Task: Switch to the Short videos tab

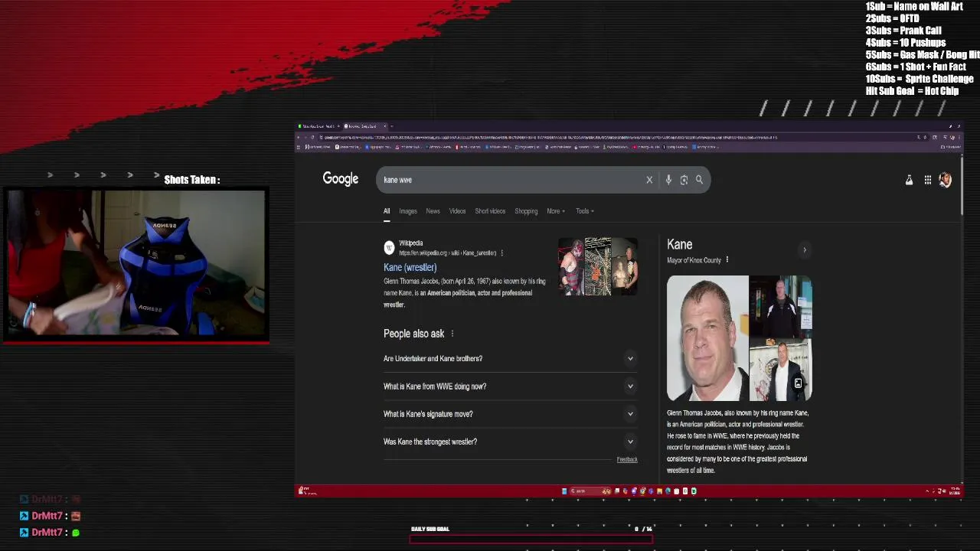Action: [x=490, y=211]
